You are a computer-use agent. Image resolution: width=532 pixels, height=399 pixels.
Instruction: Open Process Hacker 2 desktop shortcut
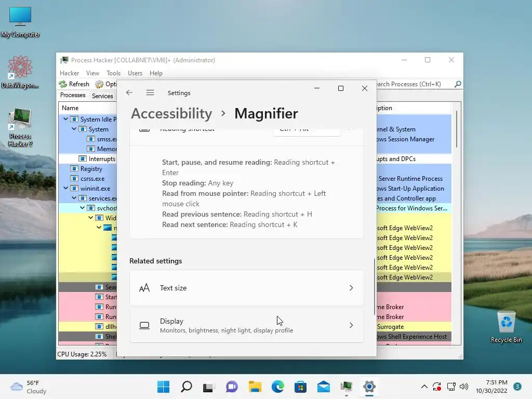coord(20,128)
